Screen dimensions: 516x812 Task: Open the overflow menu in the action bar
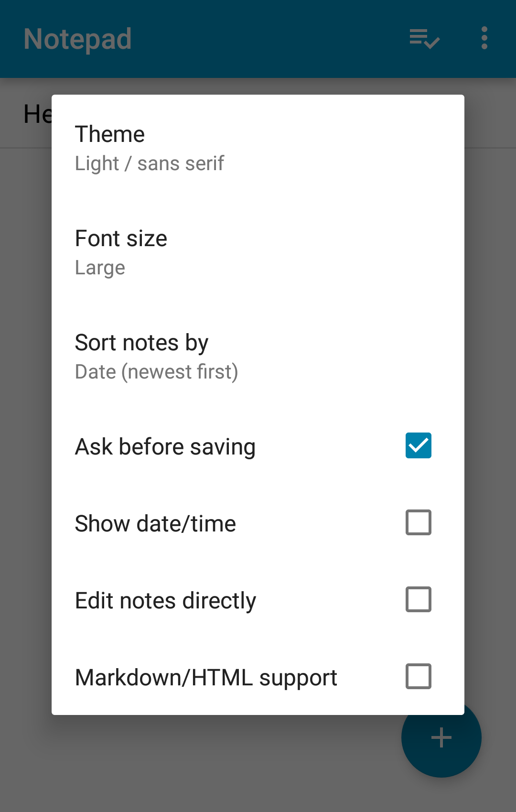coord(484,38)
